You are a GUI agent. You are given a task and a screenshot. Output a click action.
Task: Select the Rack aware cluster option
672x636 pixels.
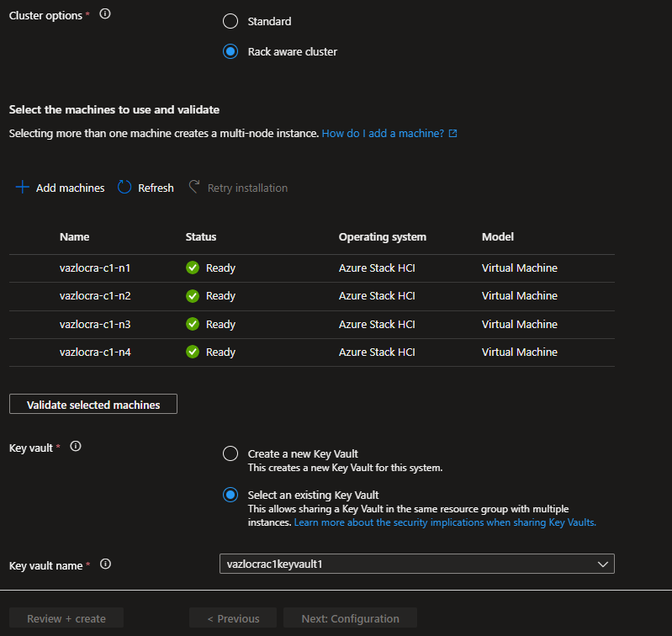click(x=230, y=51)
